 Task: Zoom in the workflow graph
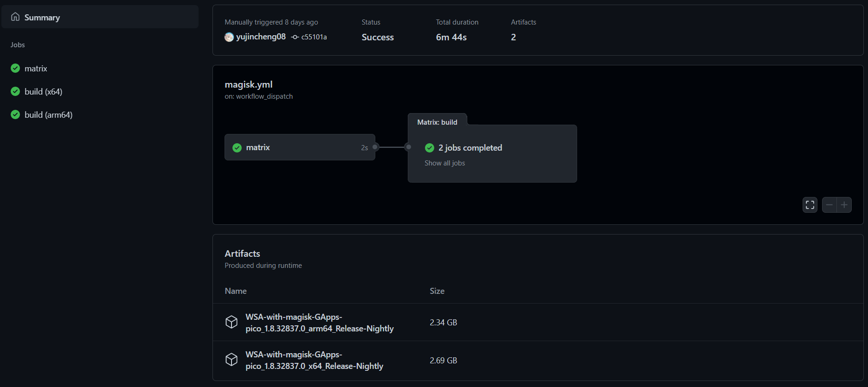pos(844,205)
